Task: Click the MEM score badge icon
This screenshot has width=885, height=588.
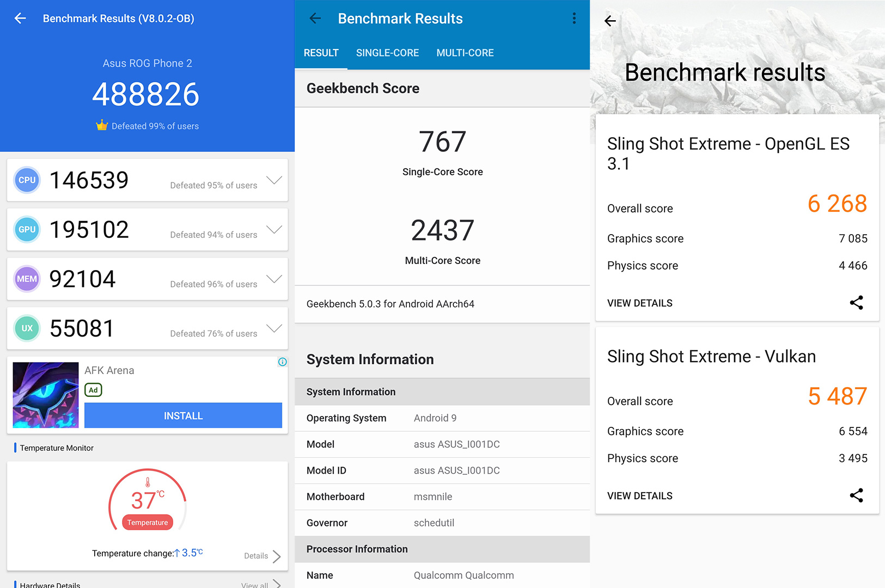Action: [x=27, y=279]
